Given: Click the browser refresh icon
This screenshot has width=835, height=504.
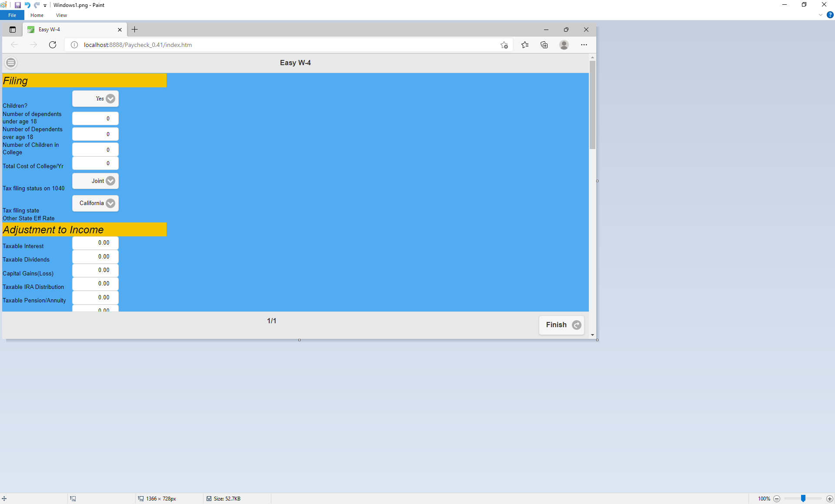Looking at the screenshot, I should 53,45.
